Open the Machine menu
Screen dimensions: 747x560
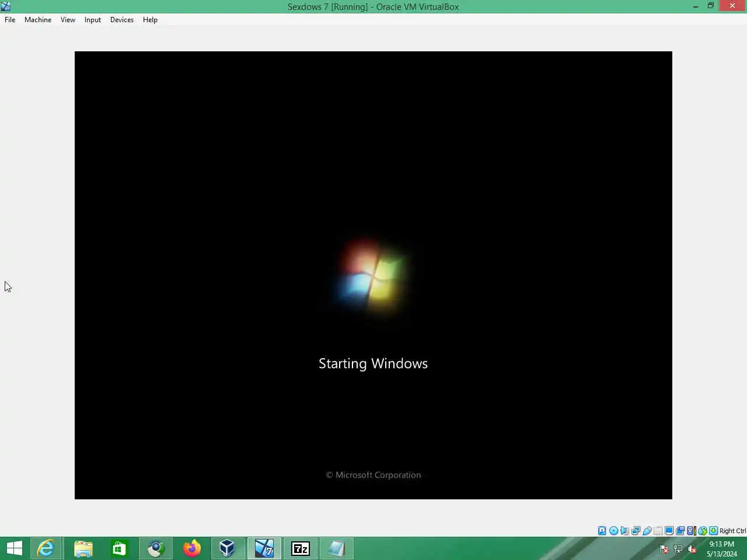[38, 19]
